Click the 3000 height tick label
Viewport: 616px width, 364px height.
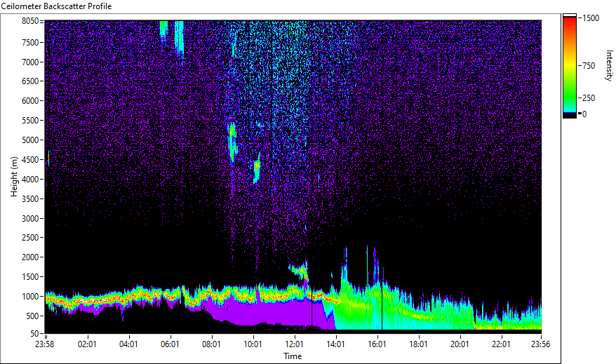coord(30,219)
